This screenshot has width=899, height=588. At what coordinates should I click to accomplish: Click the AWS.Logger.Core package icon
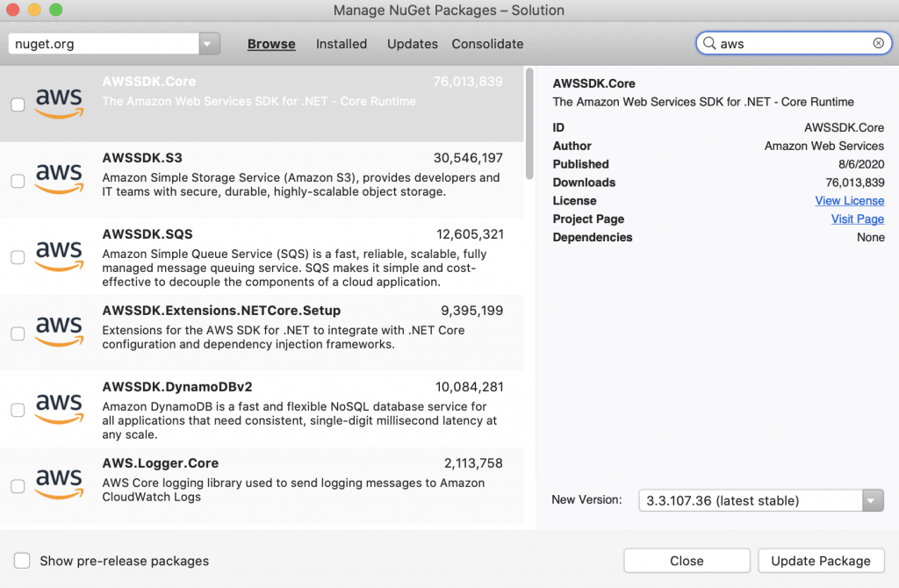(58, 484)
